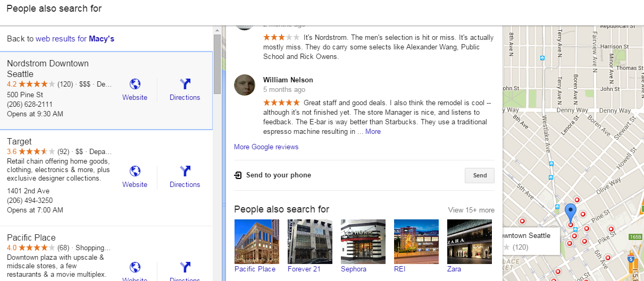Click the REI link under photo
The width and height of the screenshot is (644, 281).
[x=400, y=269]
